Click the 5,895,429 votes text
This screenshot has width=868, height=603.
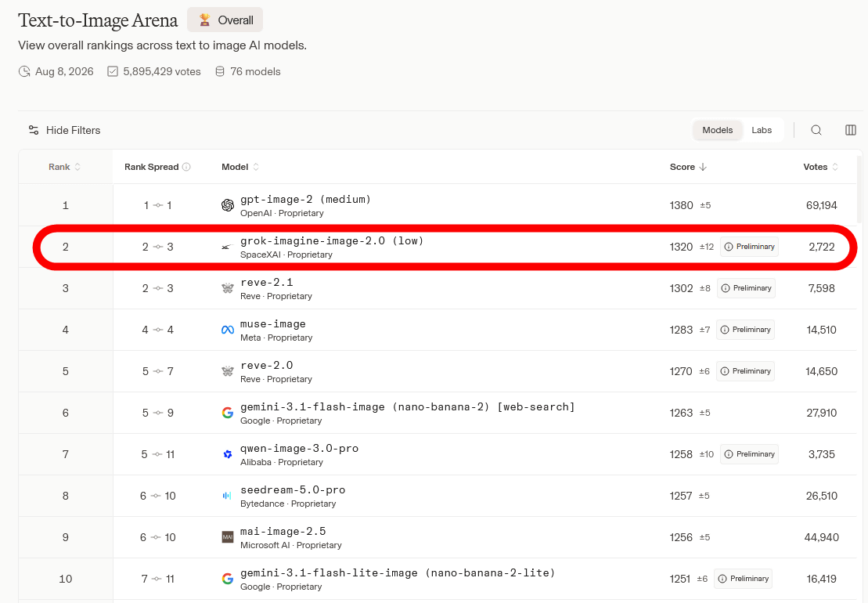tap(162, 71)
